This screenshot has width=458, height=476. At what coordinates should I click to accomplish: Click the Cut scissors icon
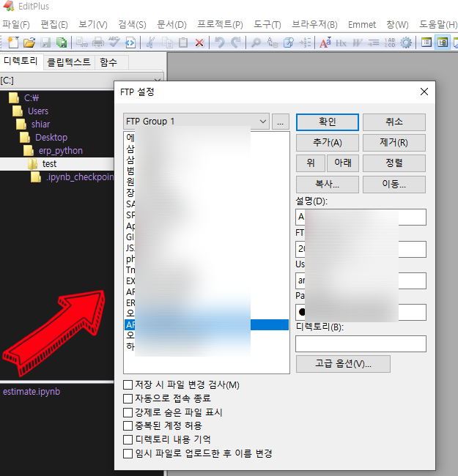coord(150,42)
